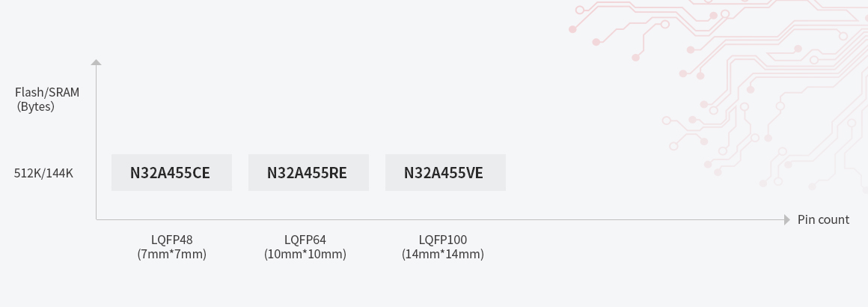Click the chart origin where axes meet
The height and width of the screenshot is (307, 868).
tap(97, 219)
